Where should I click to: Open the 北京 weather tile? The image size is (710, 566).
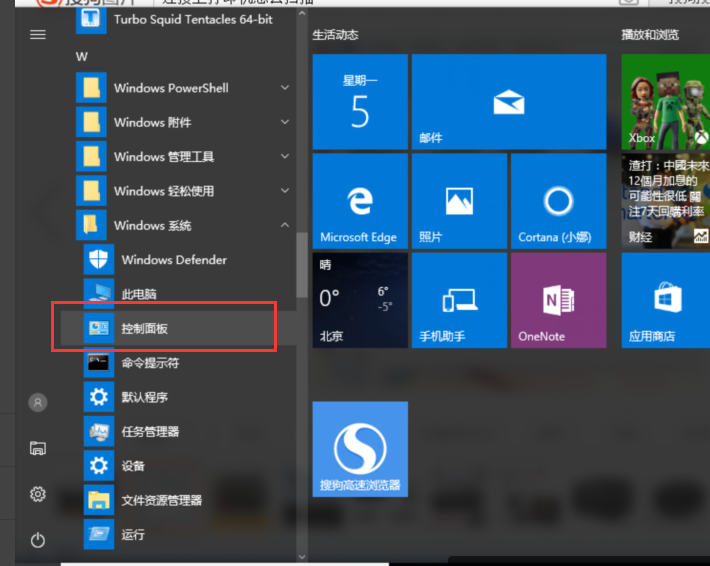(360, 300)
